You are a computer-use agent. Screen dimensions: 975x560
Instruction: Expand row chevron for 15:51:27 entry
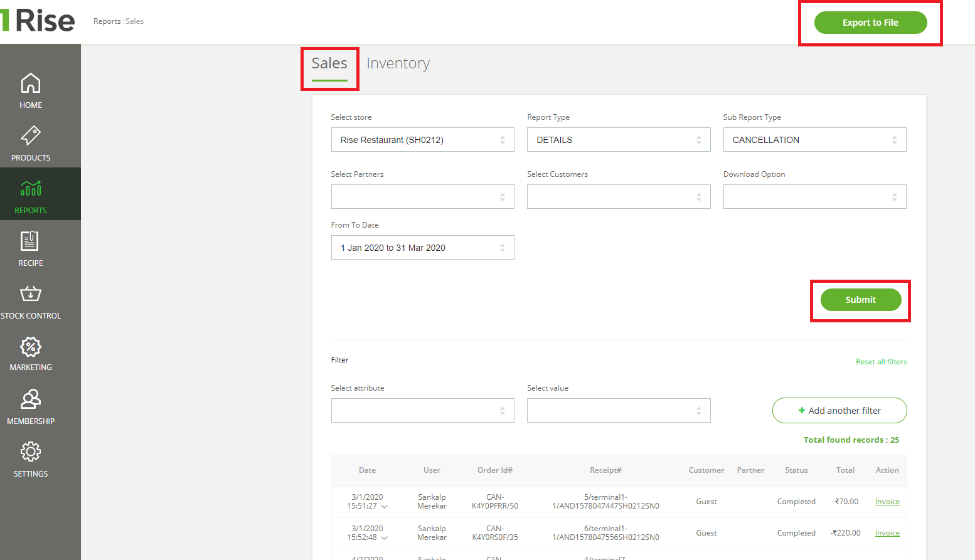pyautogui.click(x=385, y=506)
